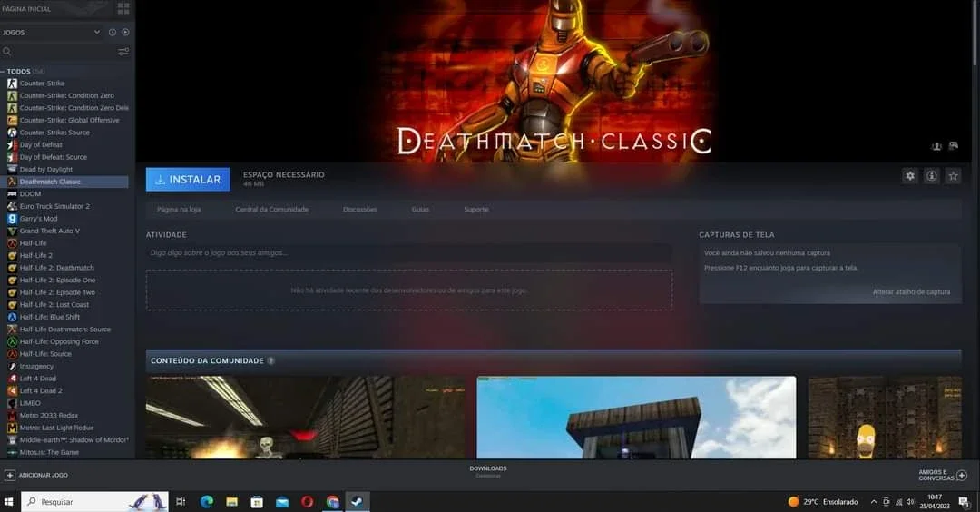Click the weather widget showing 29°C Ensolarado

[x=823, y=502]
